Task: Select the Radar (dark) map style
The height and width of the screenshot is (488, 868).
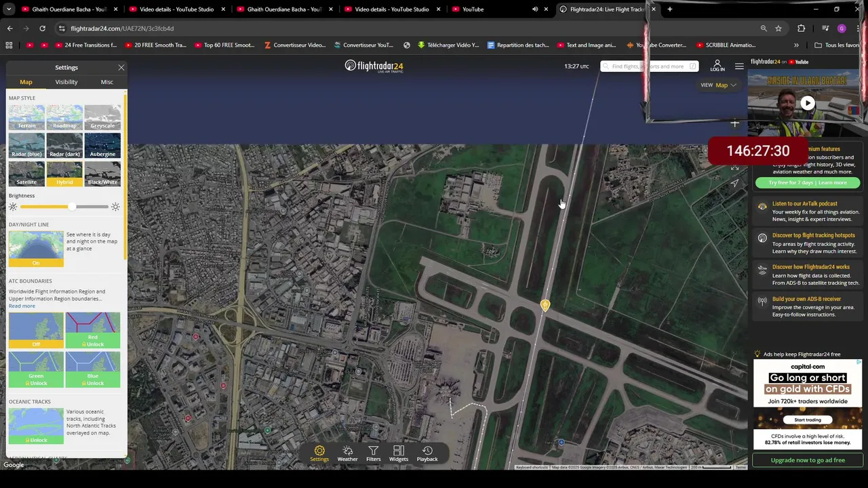Action: (x=64, y=145)
